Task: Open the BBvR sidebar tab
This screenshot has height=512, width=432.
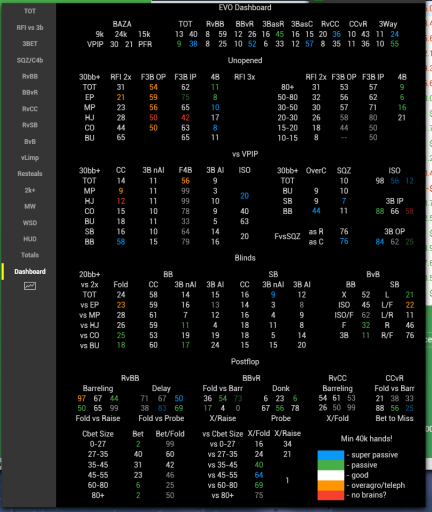Action: point(30,92)
